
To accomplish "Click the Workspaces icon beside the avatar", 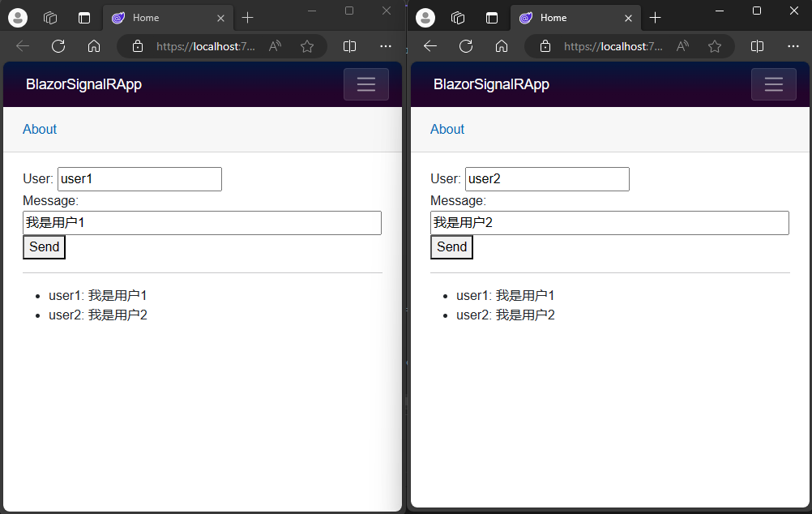I will (49, 17).
